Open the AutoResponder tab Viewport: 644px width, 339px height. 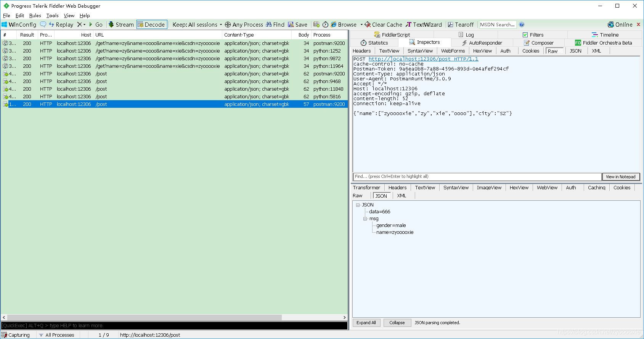coord(482,43)
